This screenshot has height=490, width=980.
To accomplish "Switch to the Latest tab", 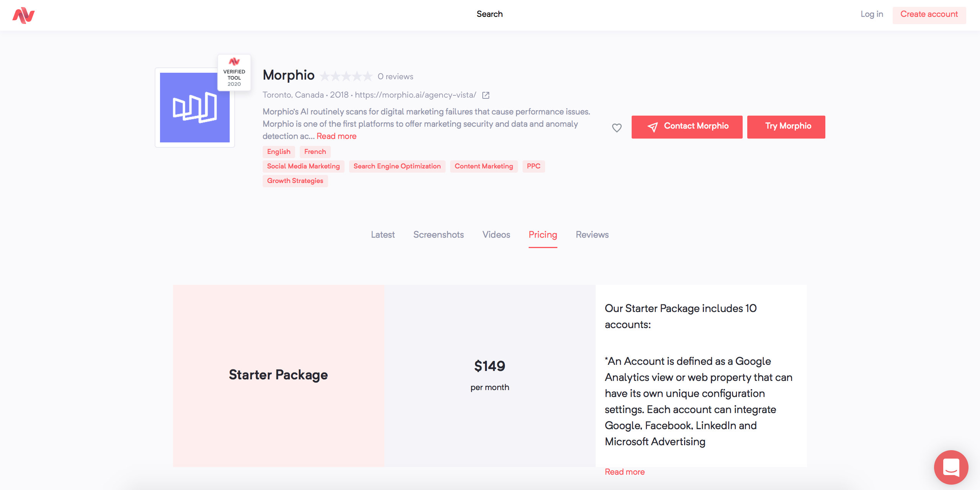I will coord(382,235).
